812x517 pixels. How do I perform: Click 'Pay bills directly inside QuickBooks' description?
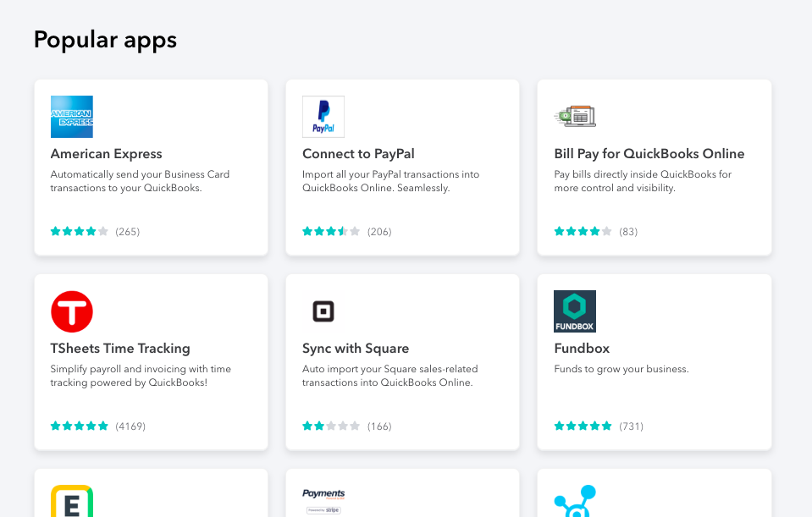click(643, 181)
